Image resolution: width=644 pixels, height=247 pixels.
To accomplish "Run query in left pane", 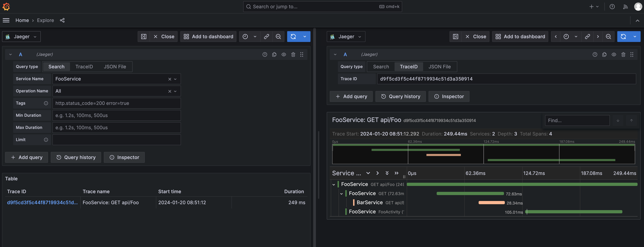I will pos(293,37).
